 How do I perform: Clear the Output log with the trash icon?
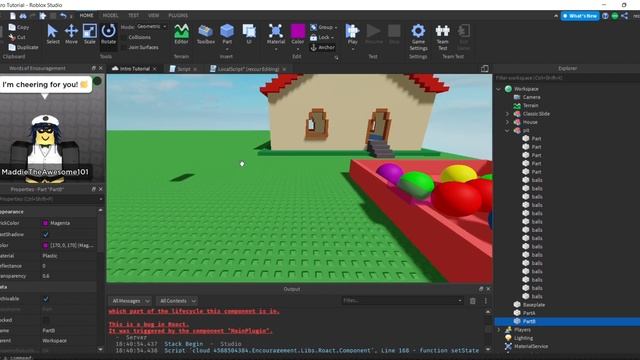[x=472, y=301]
